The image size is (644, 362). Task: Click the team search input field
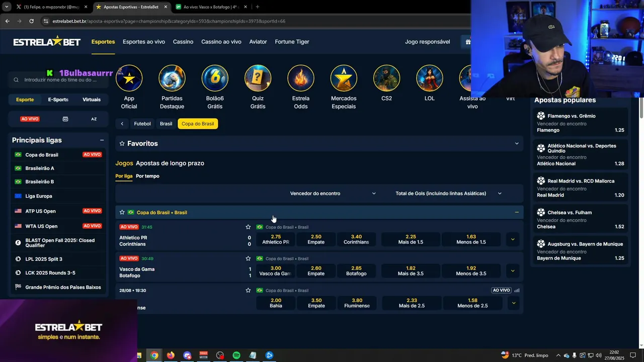(x=58, y=80)
